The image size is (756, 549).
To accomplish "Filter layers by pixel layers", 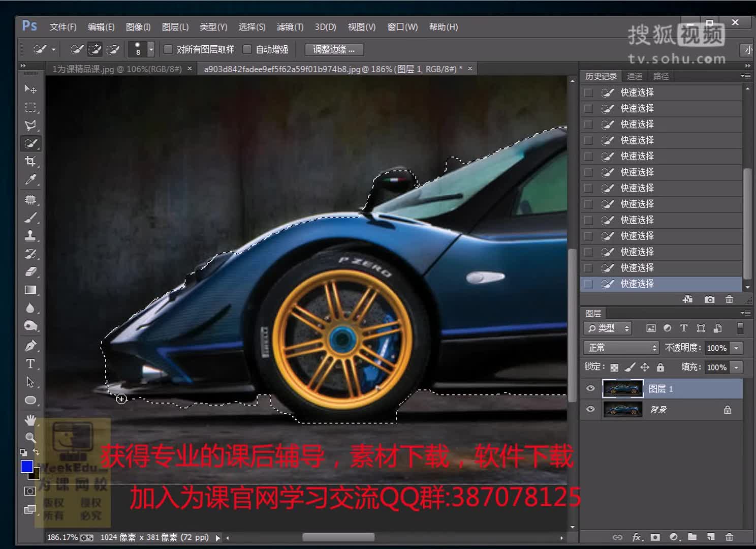I will click(651, 328).
